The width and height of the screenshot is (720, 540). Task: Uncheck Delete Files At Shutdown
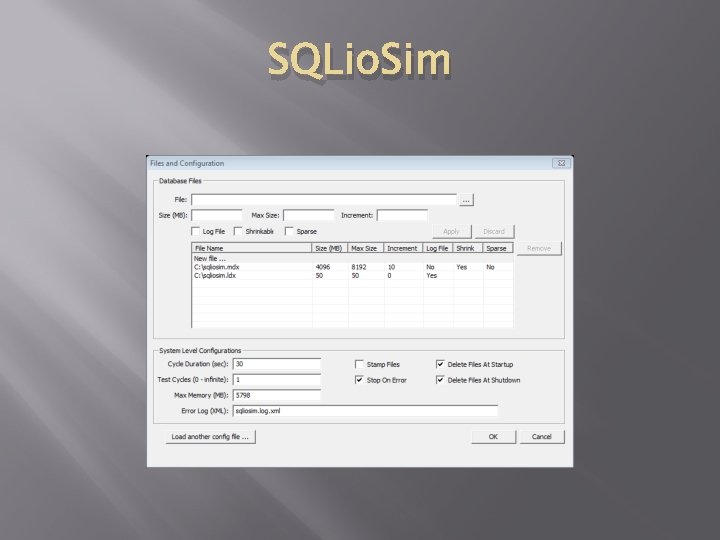coord(440,380)
